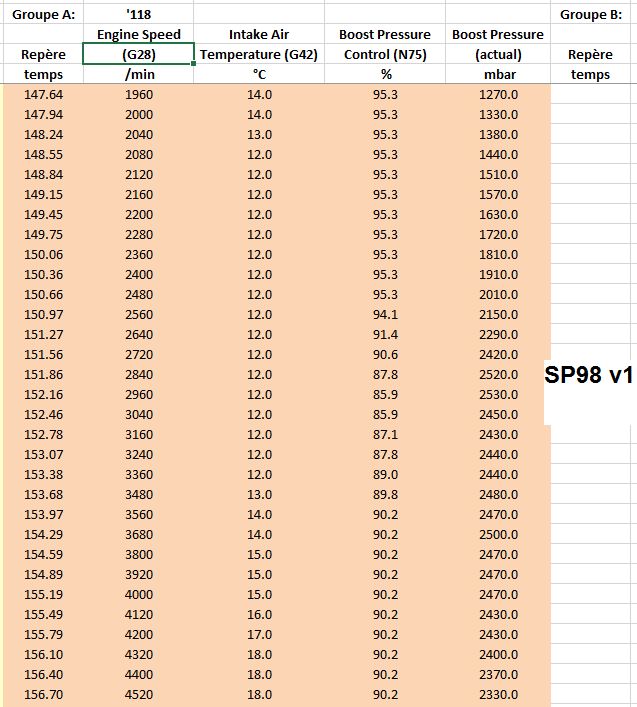Click the selected '(G28)' cell
This screenshot has width=637, height=707.
(x=138, y=54)
